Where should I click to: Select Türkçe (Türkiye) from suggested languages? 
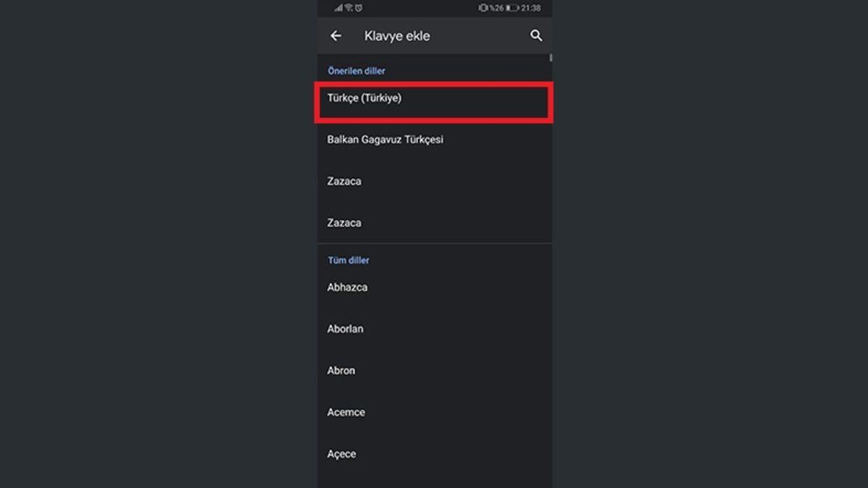coord(434,98)
